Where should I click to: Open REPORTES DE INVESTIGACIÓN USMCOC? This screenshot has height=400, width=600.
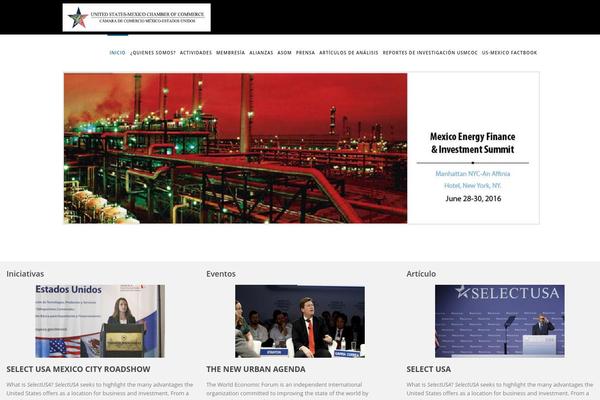430,53
